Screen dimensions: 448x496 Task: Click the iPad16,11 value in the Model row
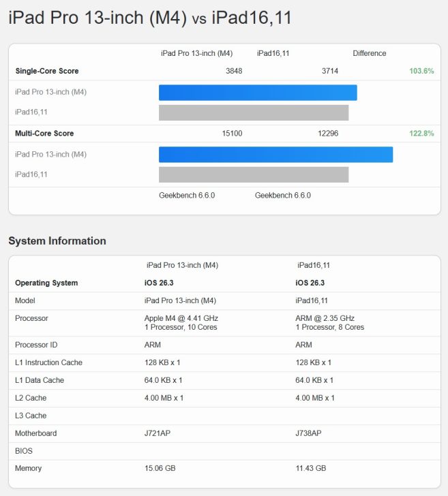[x=312, y=300]
